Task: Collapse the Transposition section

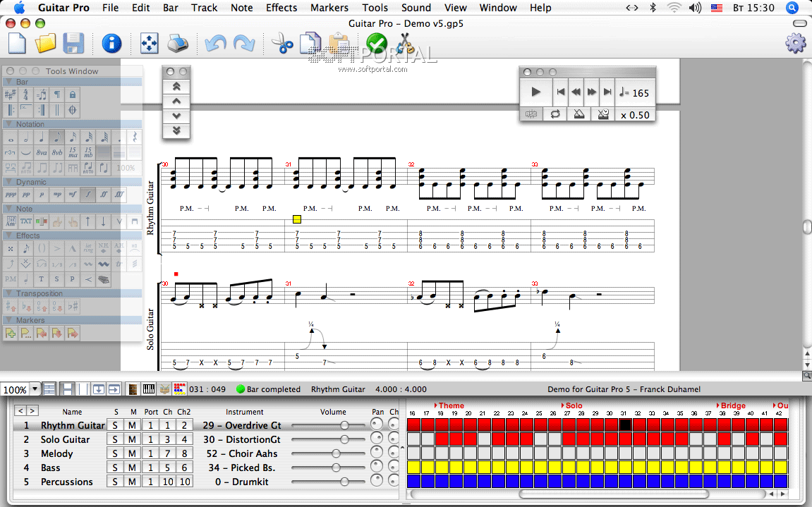Action: click(8, 293)
